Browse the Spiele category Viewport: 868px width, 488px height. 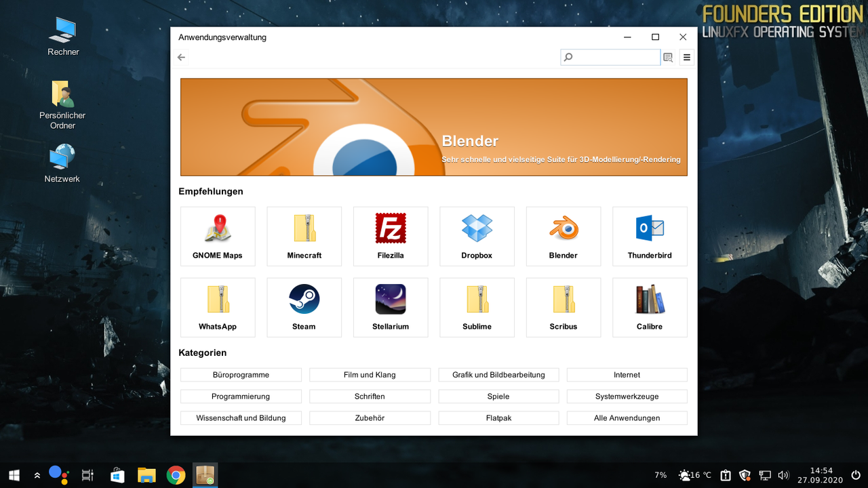coord(498,396)
